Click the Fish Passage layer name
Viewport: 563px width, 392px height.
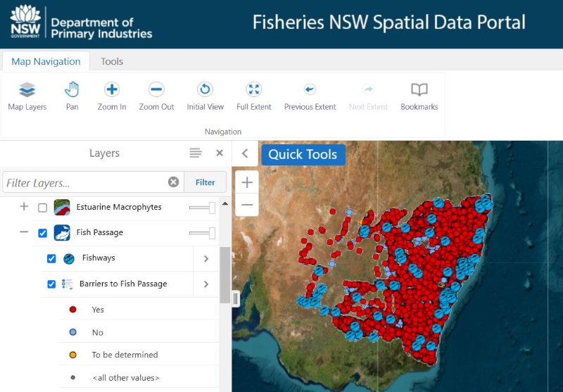coord(99,232)
